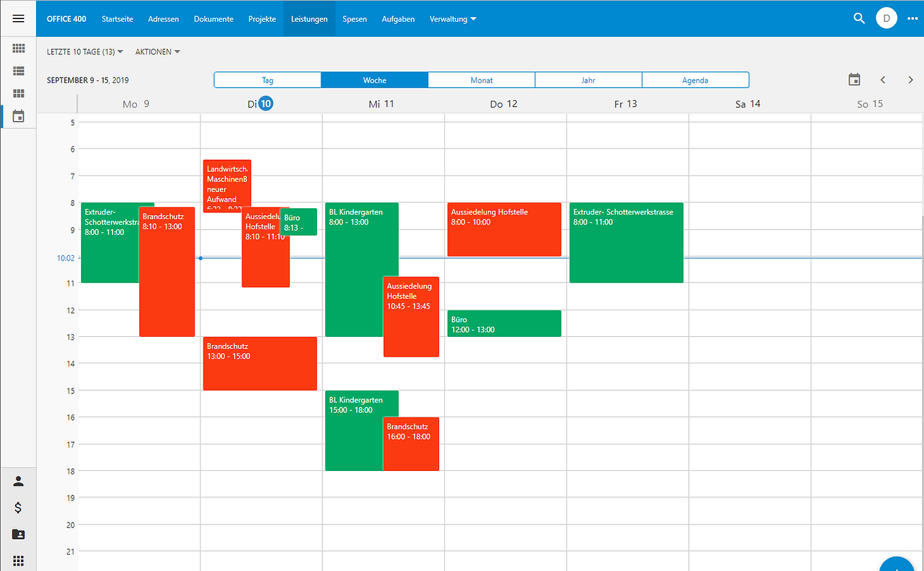Open the Projekte tab
This screenshot has width=924, height=571.
(x=262, y=19)
